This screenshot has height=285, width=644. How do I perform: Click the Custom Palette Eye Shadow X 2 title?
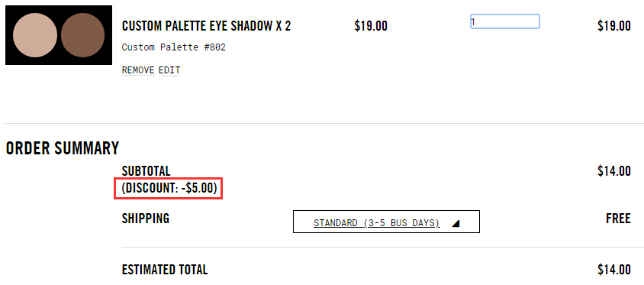(206, 26)
